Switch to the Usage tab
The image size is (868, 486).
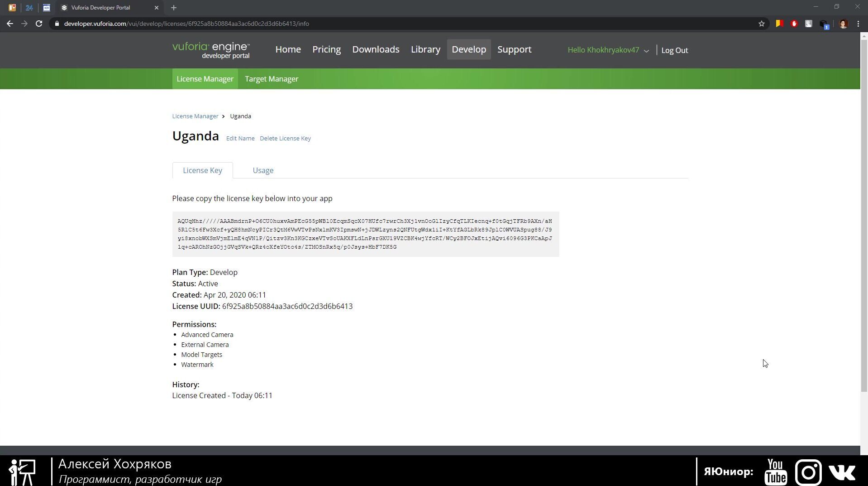(x=263, y=170)
